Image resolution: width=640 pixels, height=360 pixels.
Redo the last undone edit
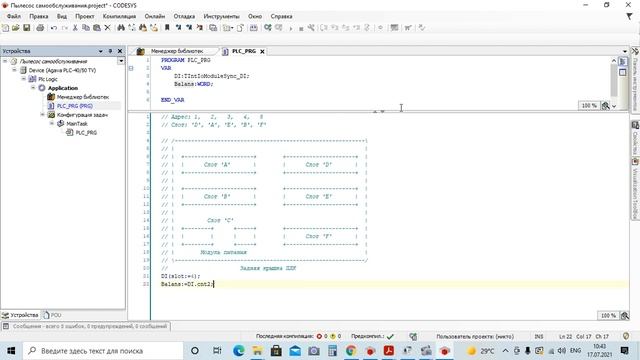tap(64, 28)
